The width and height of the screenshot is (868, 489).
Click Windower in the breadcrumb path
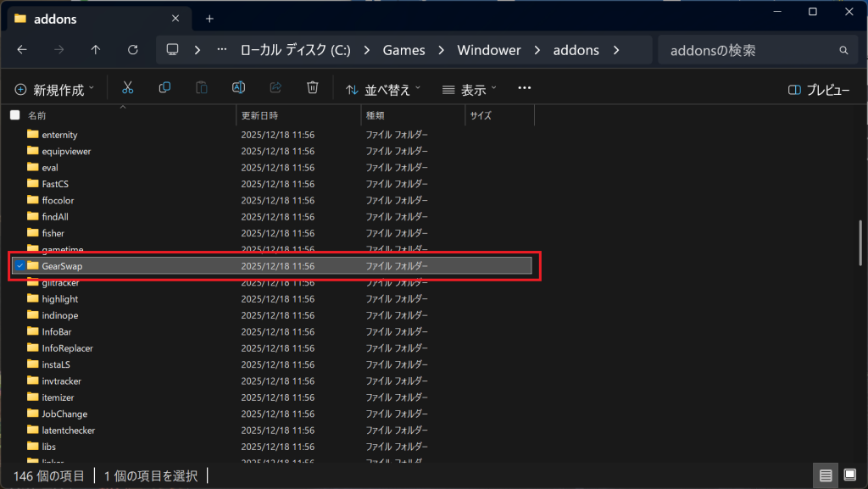point(489,50)
